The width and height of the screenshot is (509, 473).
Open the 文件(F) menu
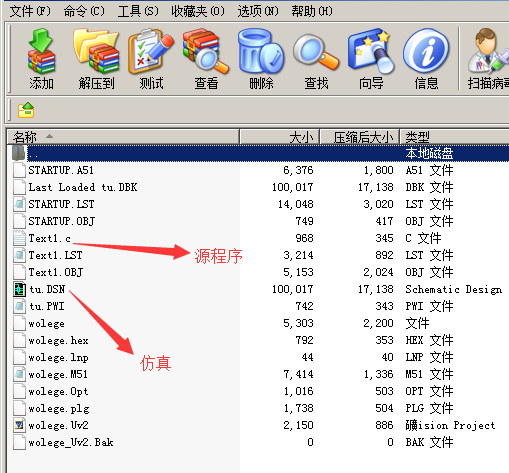coord(30,11)
